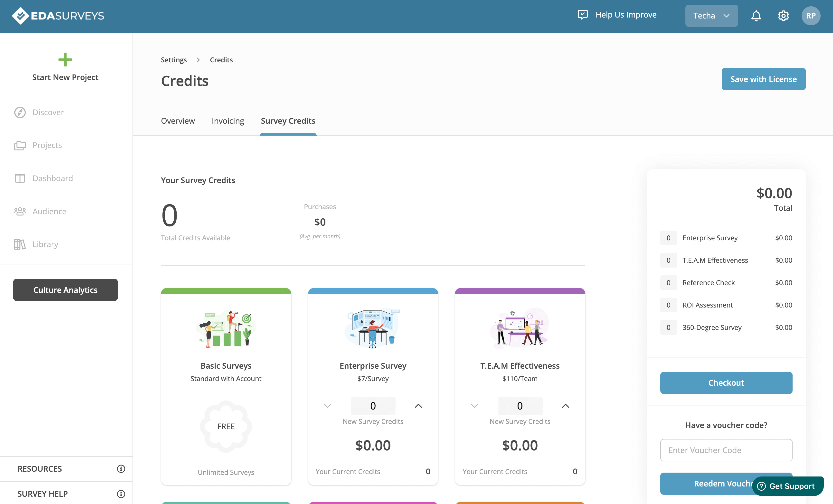Image resolution: width=833 pixels, height=504 pixels.
Task: Go back to Settings via breadcrumb
Action: [174, 60]
